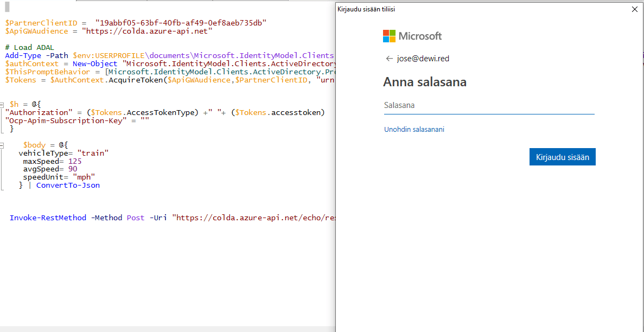Image resolution: width=644 pixels, height=332 pixels.
Task: Click the Salasana password field
Action: (488, 106)
